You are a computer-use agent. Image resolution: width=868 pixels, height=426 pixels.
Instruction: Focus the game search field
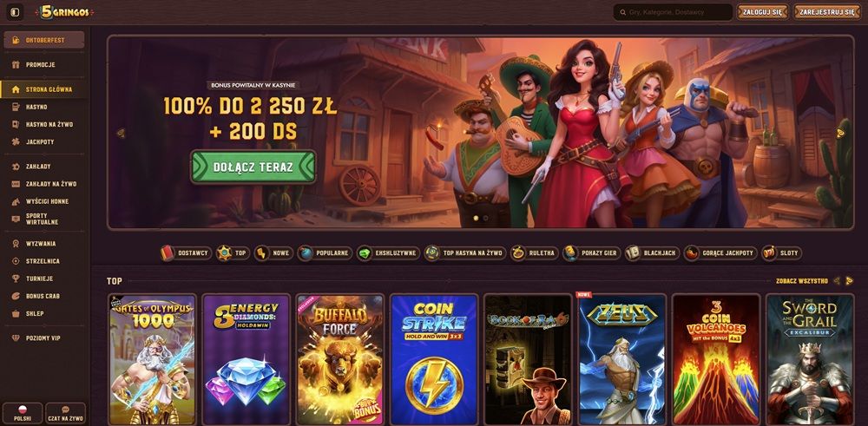[673, 11]
